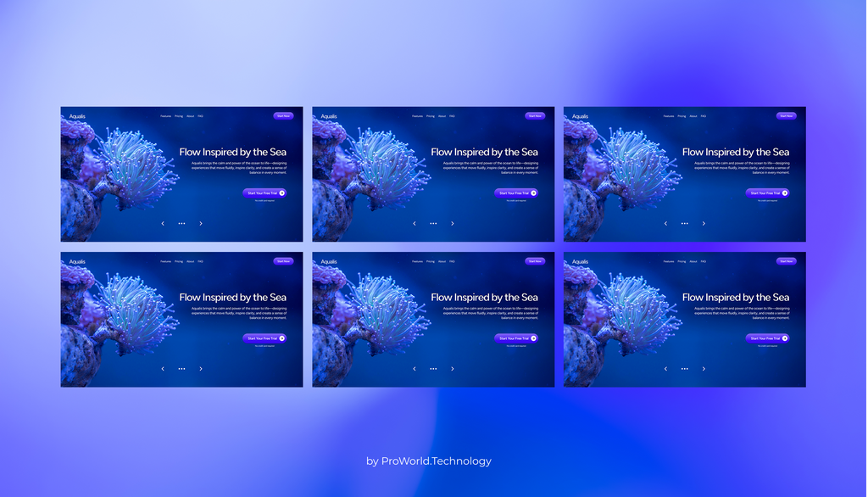This screenshot has height=497, width=868.
Task: Click Start Your Free Trial in bottom-right mockup
Action: coord(767,338)
